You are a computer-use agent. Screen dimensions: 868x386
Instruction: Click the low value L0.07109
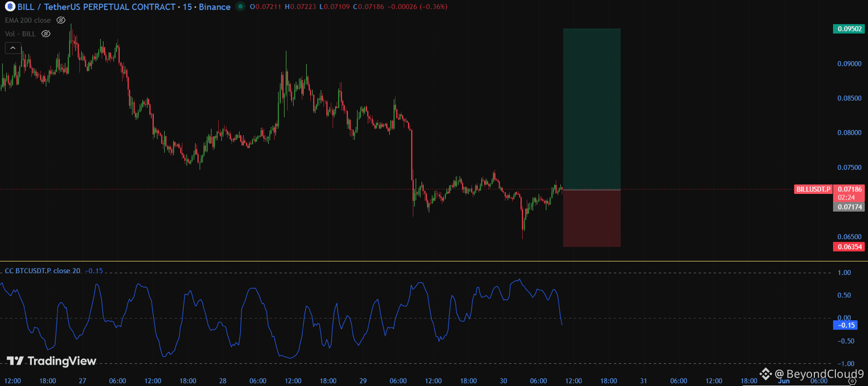coord(334,7)
